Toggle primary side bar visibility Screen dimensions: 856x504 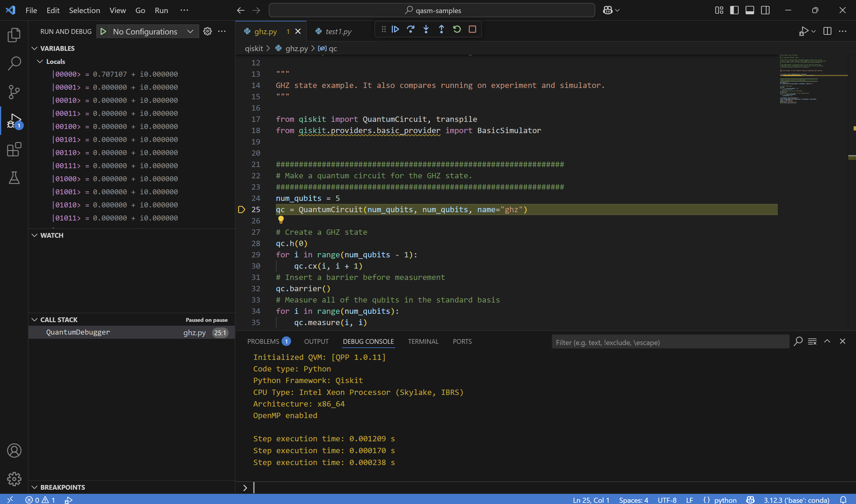click(x=734, y=10)
